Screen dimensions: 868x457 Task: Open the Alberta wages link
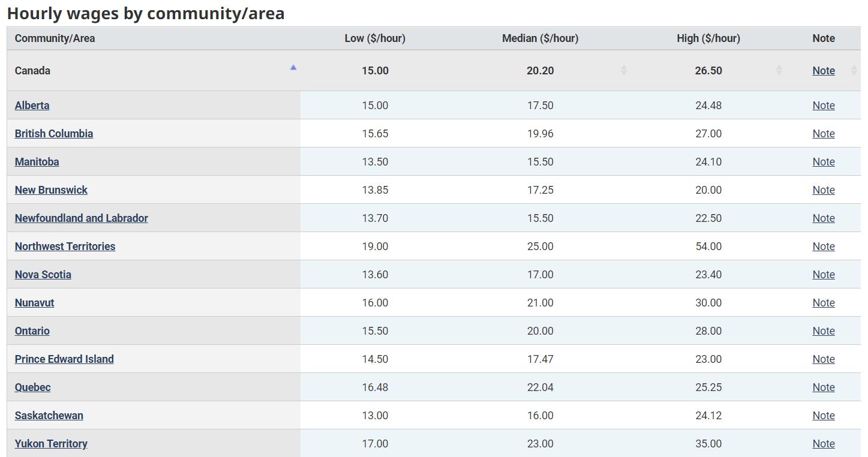[x=32, y=105]
